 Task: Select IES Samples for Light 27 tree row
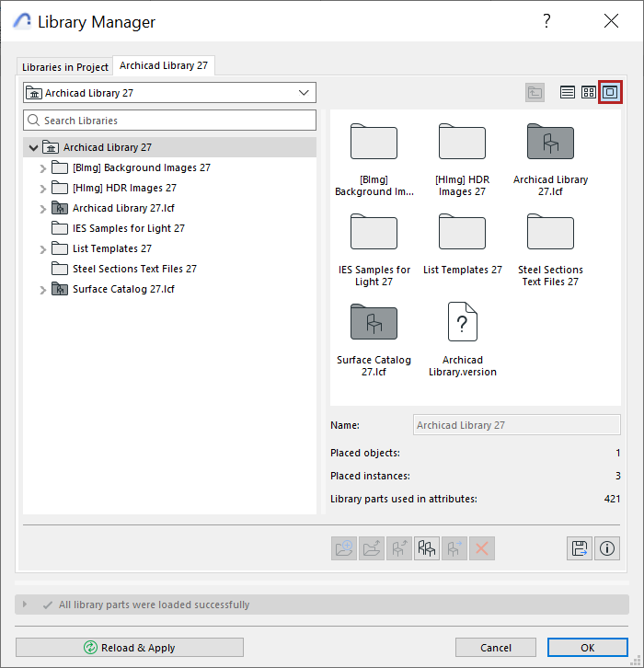[x=169, y=228]
